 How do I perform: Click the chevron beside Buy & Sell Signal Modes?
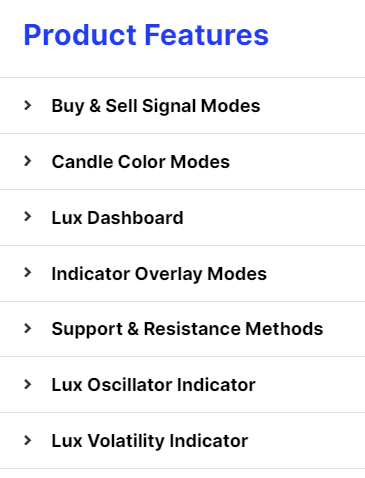tap(28, 105)
